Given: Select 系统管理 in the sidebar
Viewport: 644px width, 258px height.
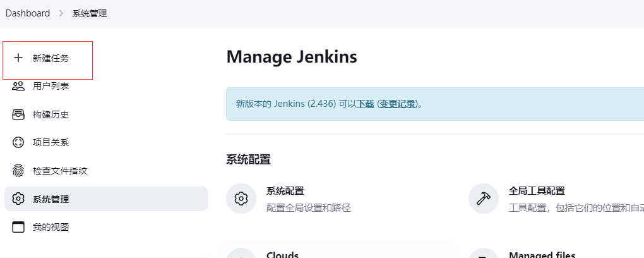Looking at the screenshot, I should tap(106, 199).
